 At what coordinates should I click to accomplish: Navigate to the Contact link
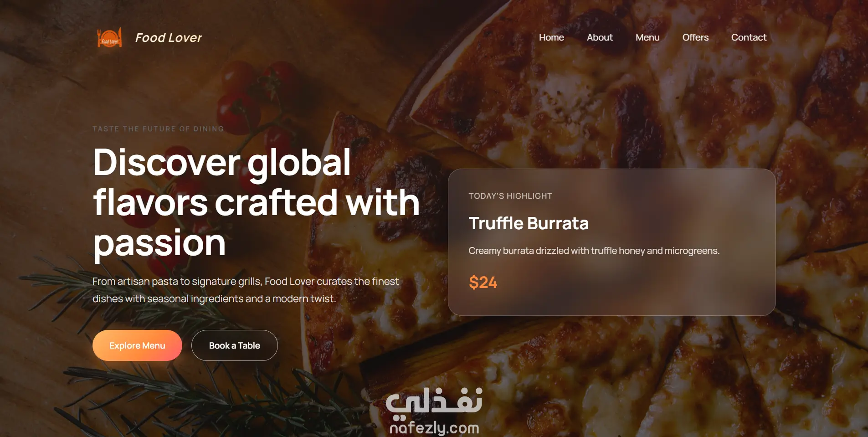[x=749, y=37]
